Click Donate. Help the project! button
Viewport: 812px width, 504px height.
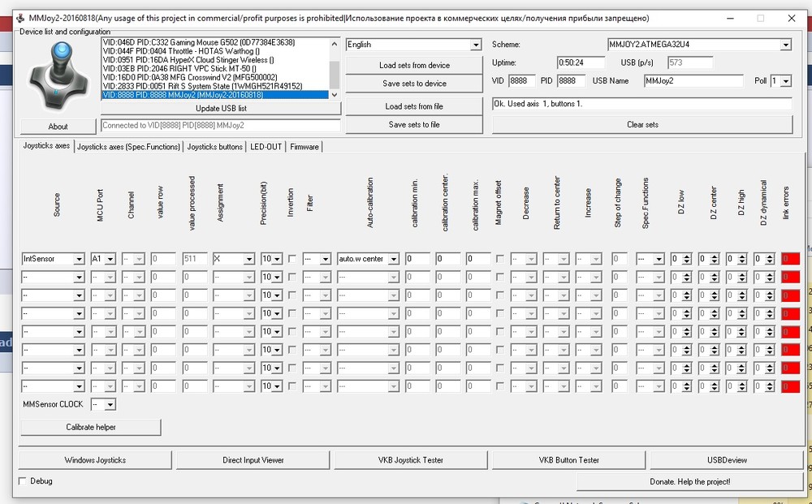(x=689, y=482)
